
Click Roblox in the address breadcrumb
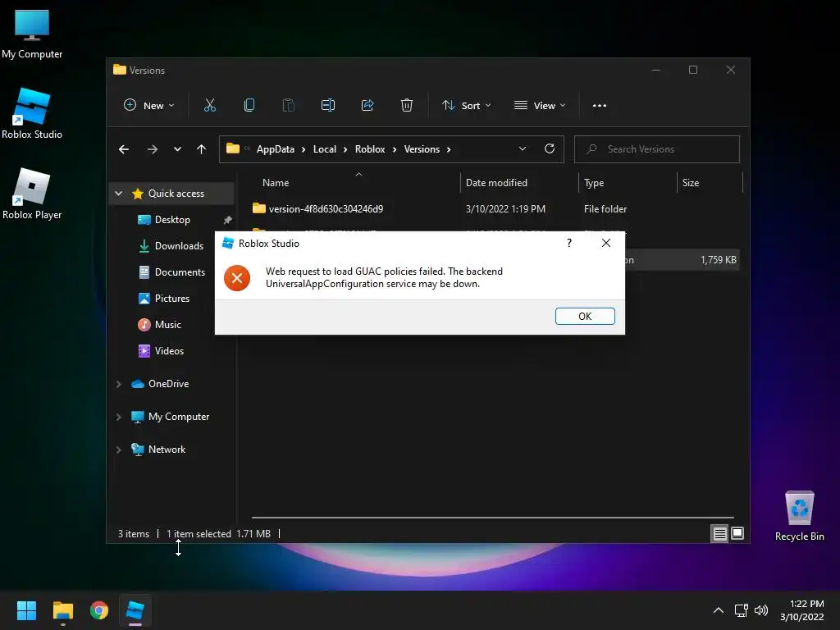coord(370,149)
